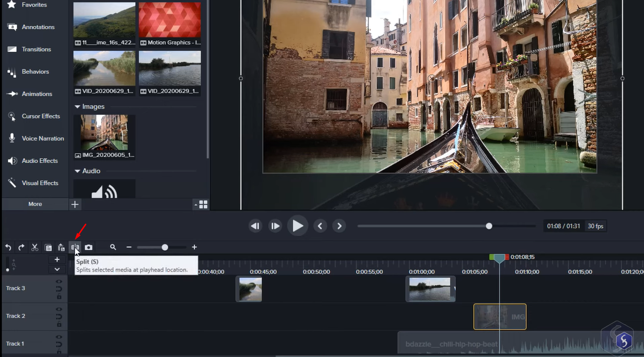Lock Track 3
The height and width of the screenshot is (357, 644).
[59, 297]
